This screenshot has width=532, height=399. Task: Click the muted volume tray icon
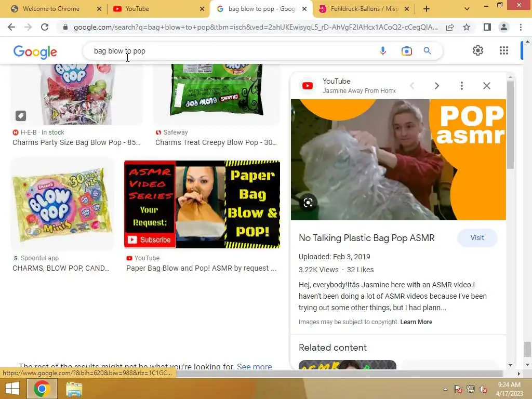(483, 389)
